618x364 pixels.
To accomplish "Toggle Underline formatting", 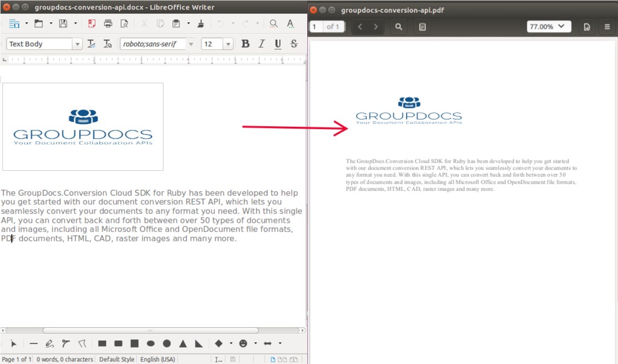I will click(x=278, y=43).
